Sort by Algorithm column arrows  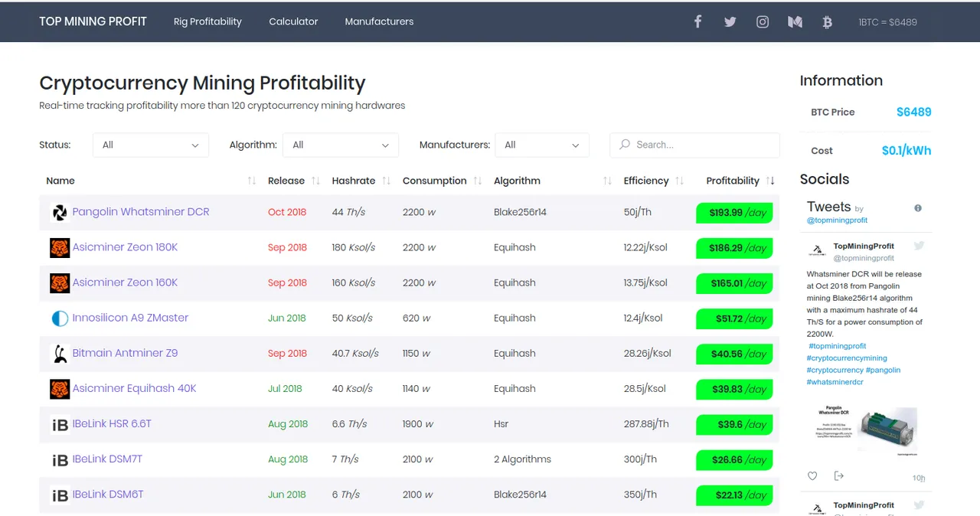click(607, 181)
